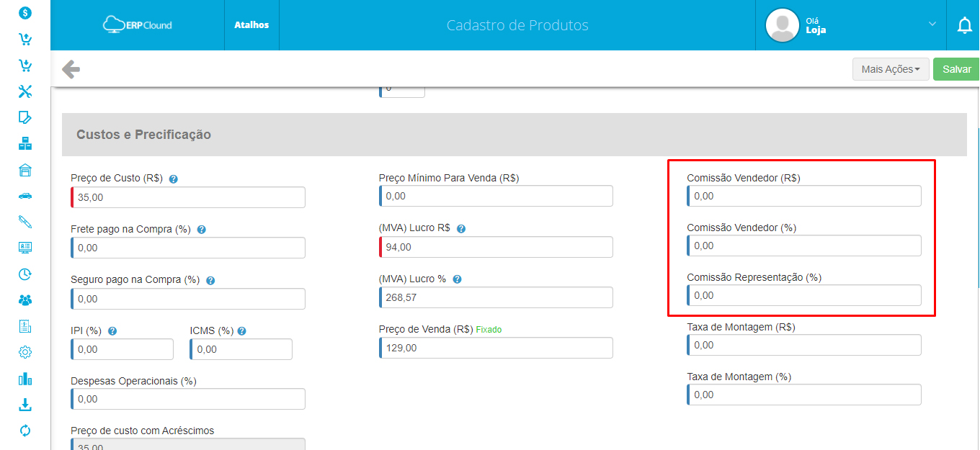Click the cart with downward arrow icon
The width and height of the screenshot is (980, 450).
25,65
